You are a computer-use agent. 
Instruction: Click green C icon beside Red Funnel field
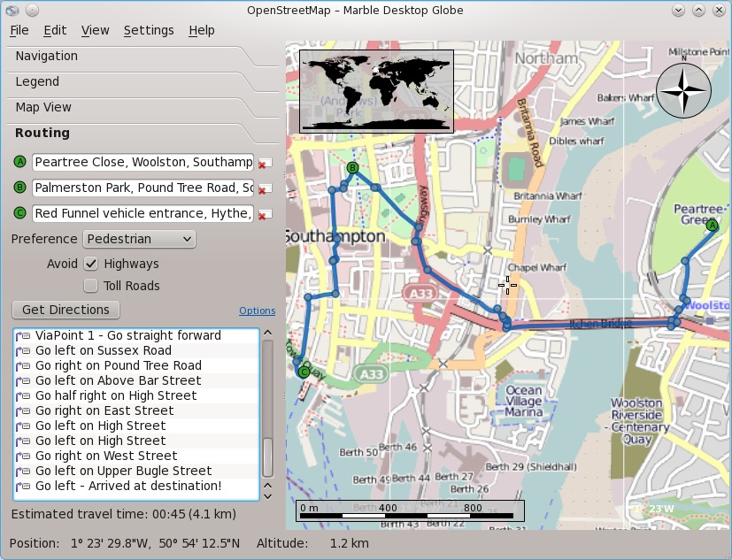point(19,213)
